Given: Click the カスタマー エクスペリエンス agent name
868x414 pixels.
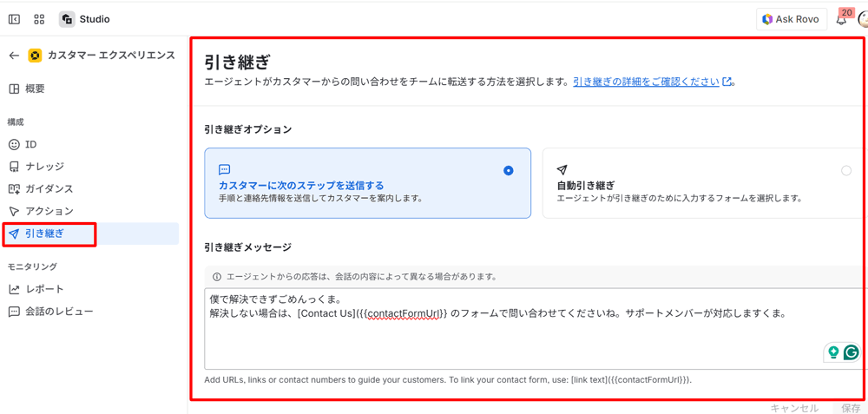Looking at the screenshot, I should coord(111,56).
